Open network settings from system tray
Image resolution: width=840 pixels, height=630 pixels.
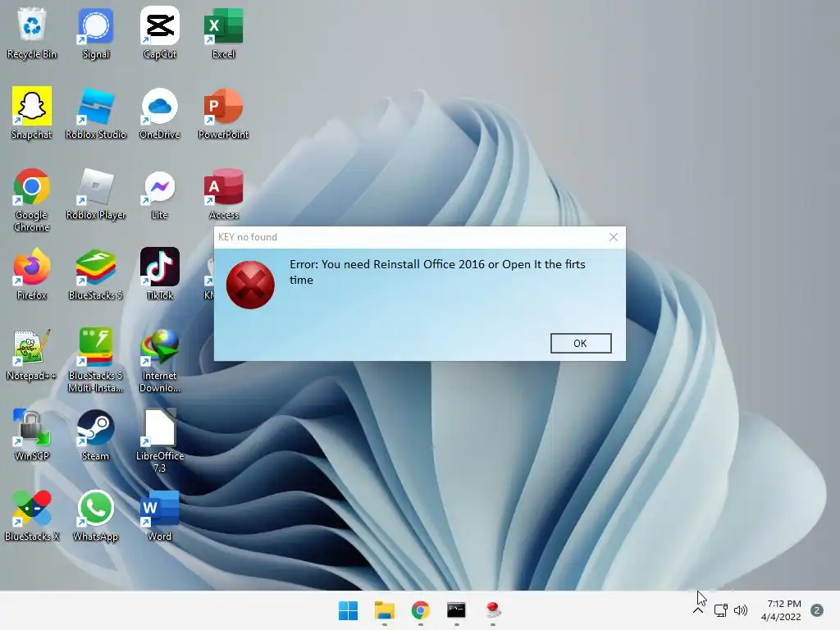click(x=720, y=610)
